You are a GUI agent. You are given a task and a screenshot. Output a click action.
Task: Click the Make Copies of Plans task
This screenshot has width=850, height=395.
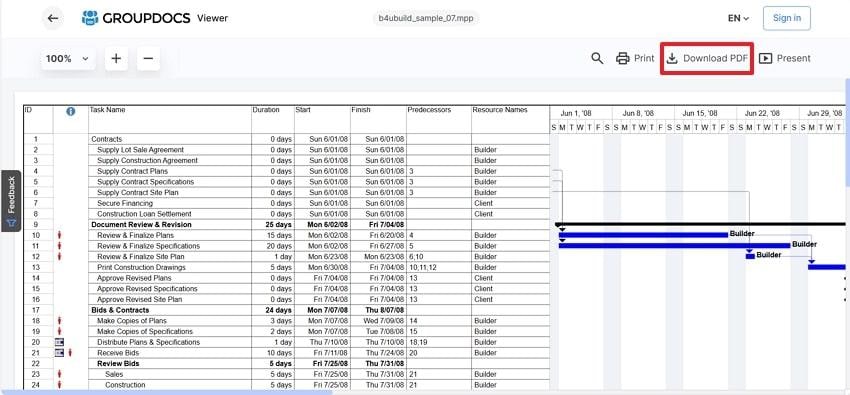(x=132, y=321)
